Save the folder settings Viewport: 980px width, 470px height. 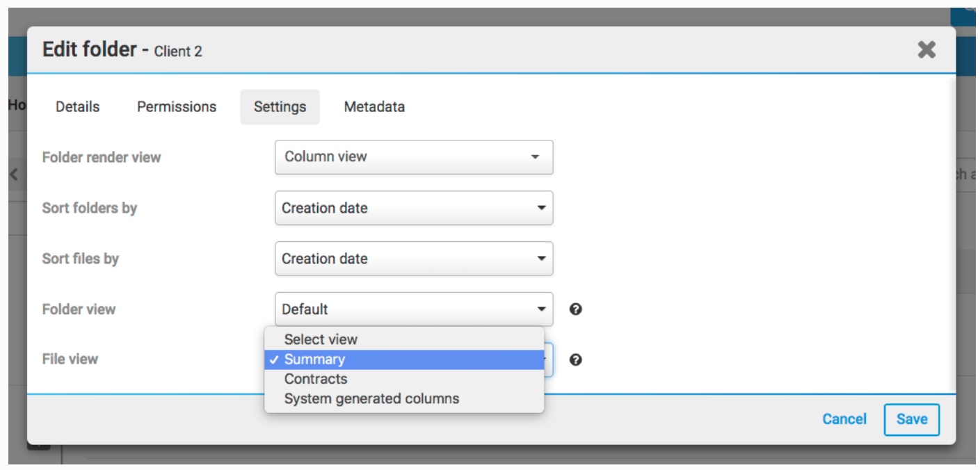click(911, 419)
